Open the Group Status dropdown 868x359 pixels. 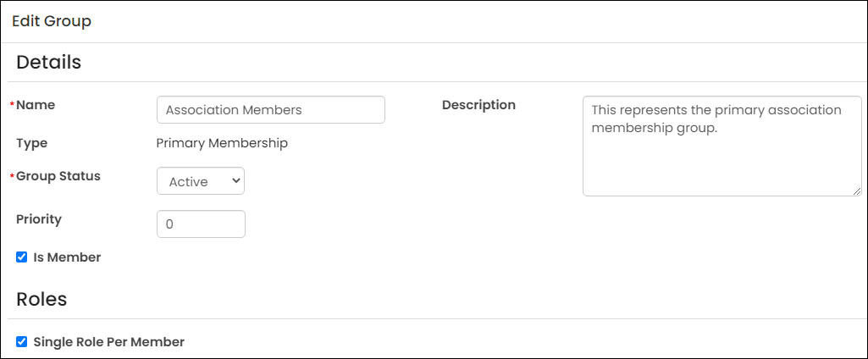[x=201, y=181]
